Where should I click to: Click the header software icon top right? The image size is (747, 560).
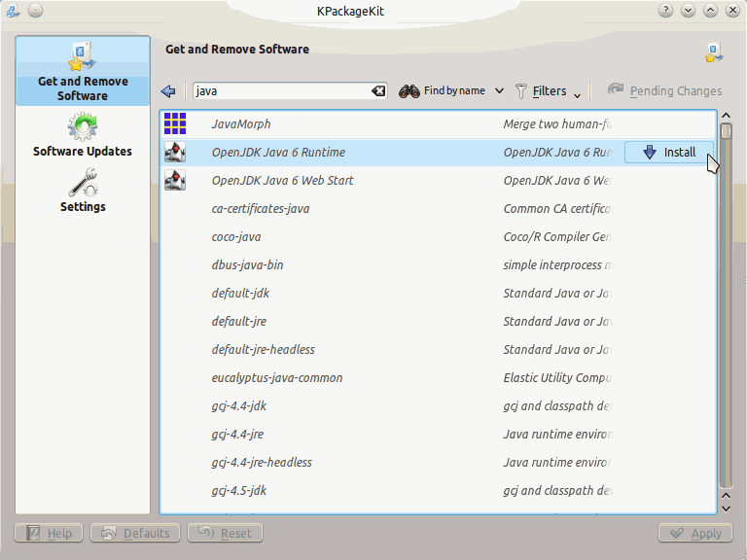coord(714,52)
